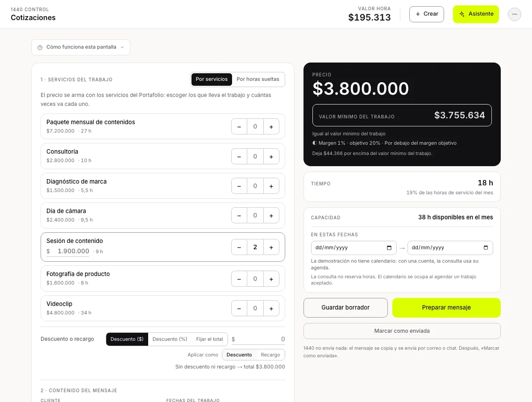Increase Videoclip quantity
532x402 pixels.
[271, 309]
